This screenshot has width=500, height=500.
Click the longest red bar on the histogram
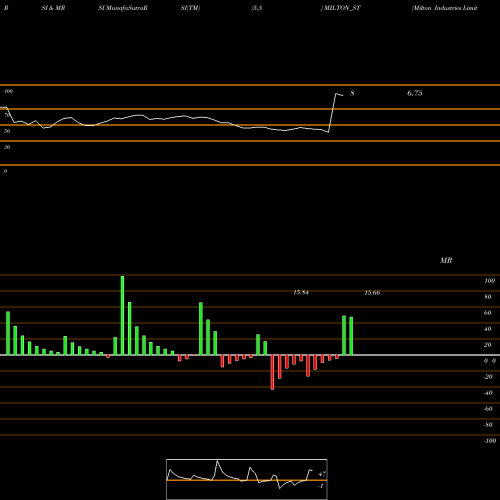[x=272, y=372]
